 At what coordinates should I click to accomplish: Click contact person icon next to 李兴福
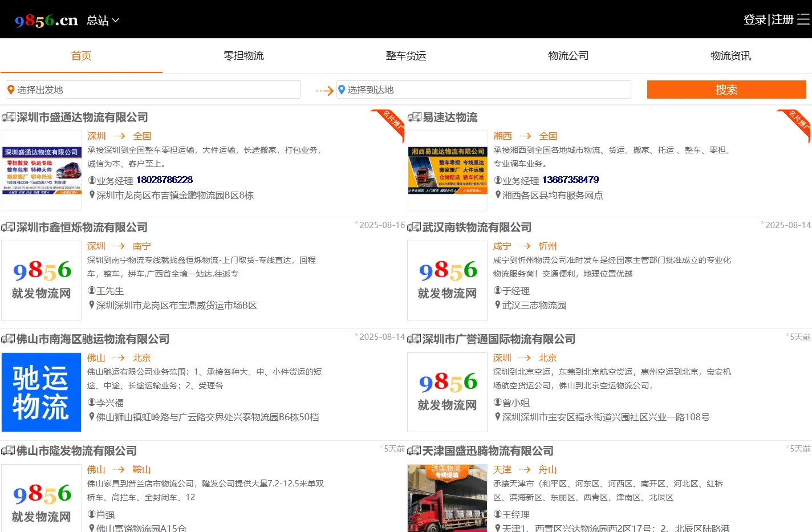pos(92,403)
